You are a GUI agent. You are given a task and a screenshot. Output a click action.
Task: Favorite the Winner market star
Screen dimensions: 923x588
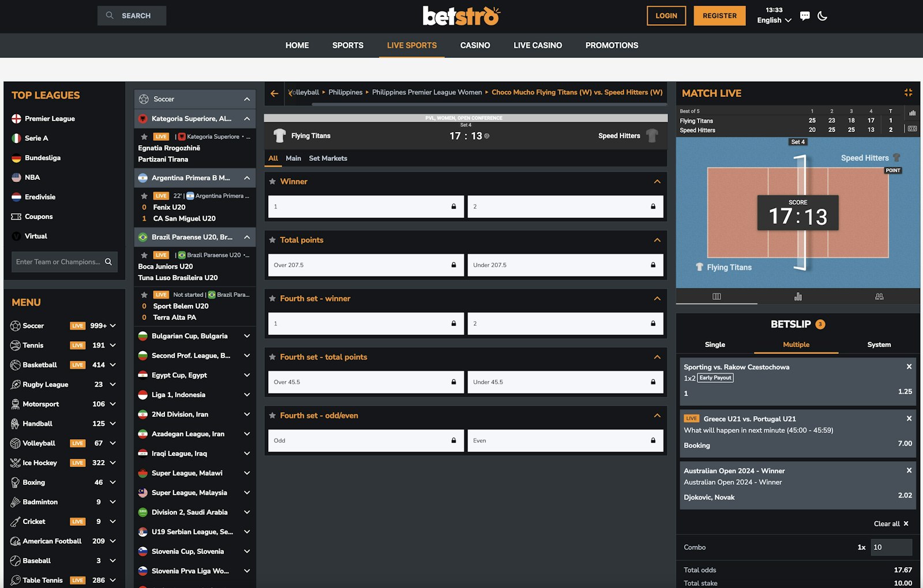click(x=272, y=182)
